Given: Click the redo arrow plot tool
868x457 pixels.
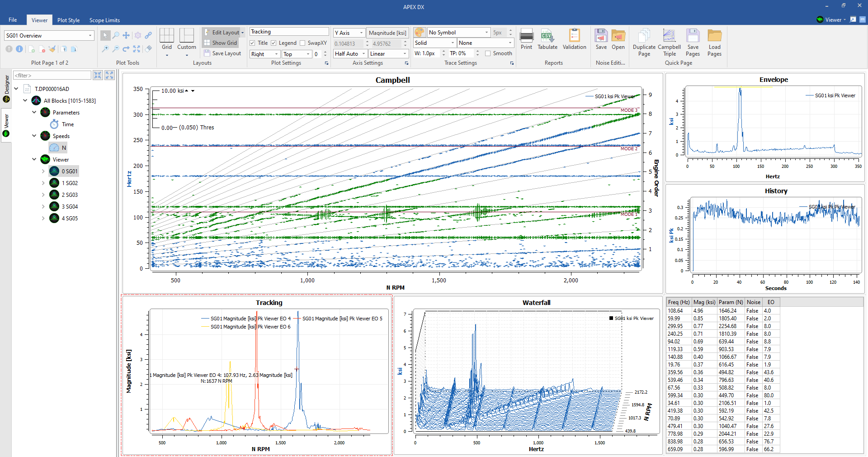Looking at the screenshot, I should (x=126, y=49).
